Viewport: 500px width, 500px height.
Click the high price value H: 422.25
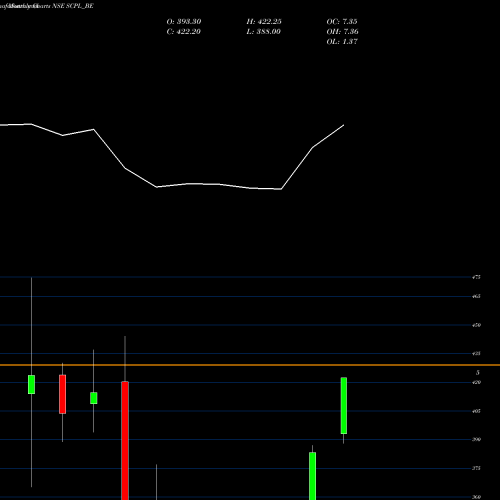pos(264,22)
